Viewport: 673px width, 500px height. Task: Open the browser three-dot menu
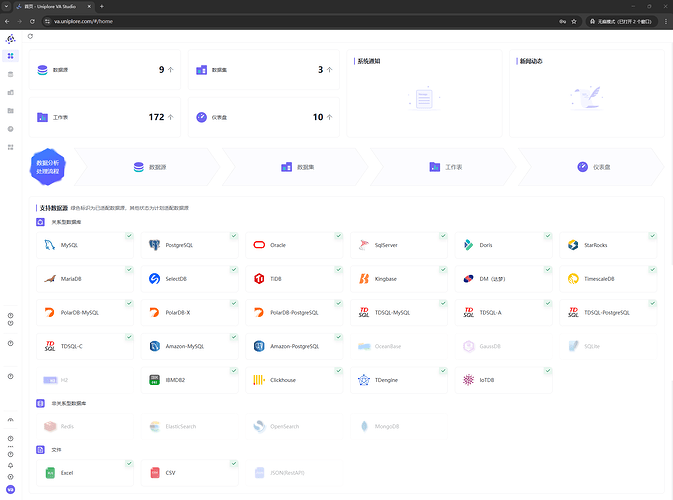666,21
